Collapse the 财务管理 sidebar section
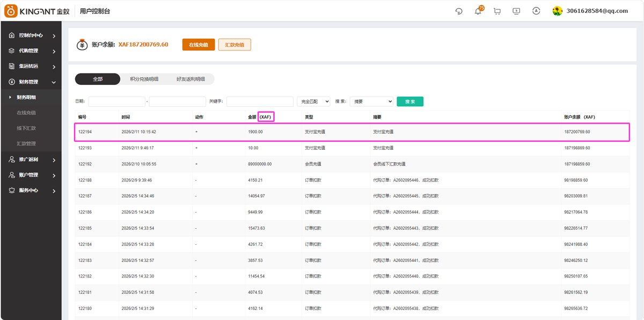This screenshot has height=320, width=644. click(x=32, y=82)
